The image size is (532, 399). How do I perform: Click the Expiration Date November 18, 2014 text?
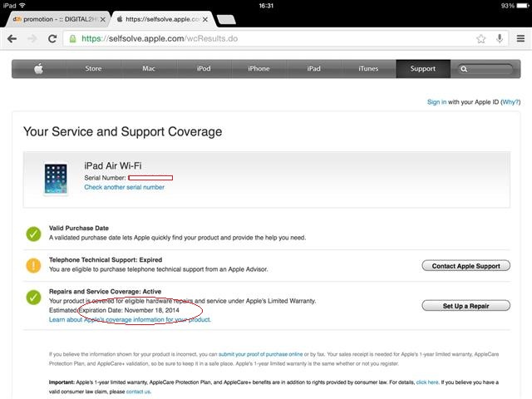click(x=129, y=310)
